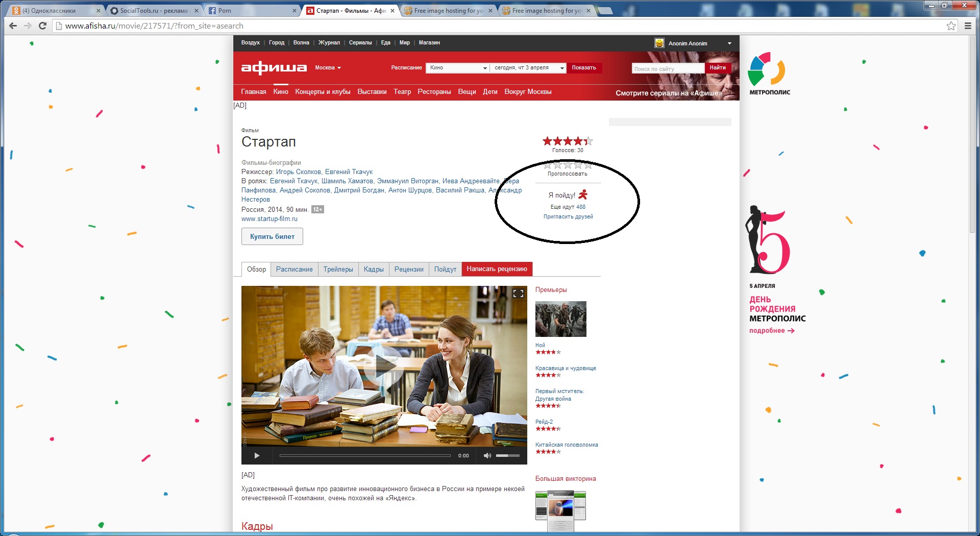The width and height of the screenshot is (980, 536).
Task: Open the Красавица и чудовище premiere link
Action: pos(566,369)
